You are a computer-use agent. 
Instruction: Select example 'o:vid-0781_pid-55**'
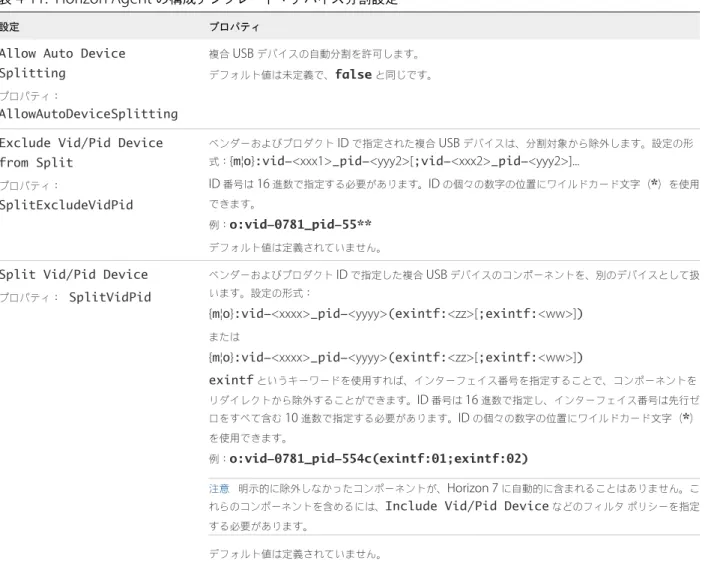pos(300,224)
